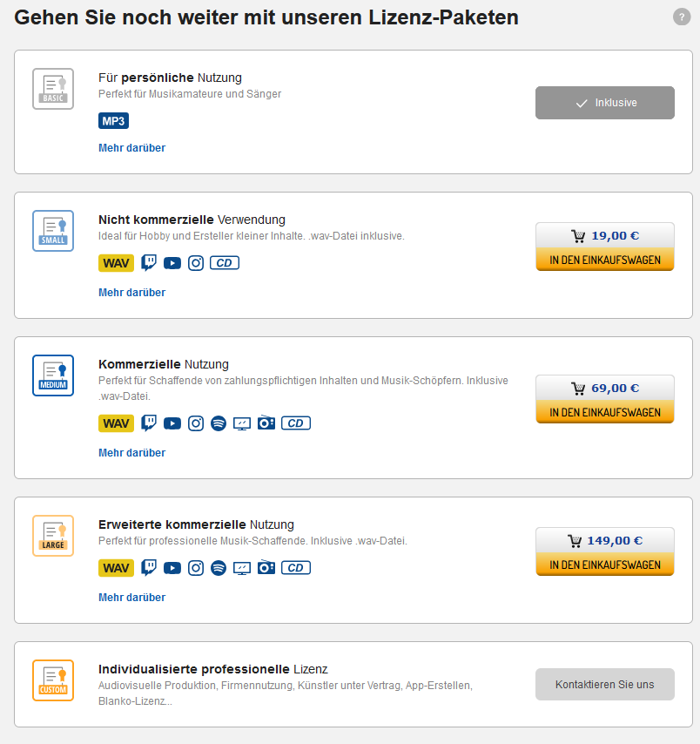Click radio icon in Erweiterte kommerzielle package
This screenshot has height=744, width=700.
pyautogui.click(x=266, y=567)
